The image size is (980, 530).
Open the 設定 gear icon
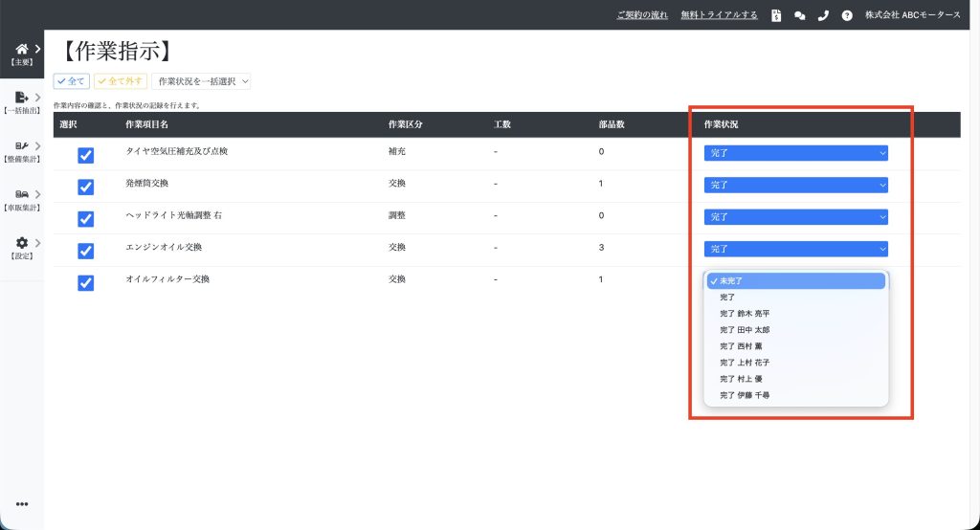point(21,243)
